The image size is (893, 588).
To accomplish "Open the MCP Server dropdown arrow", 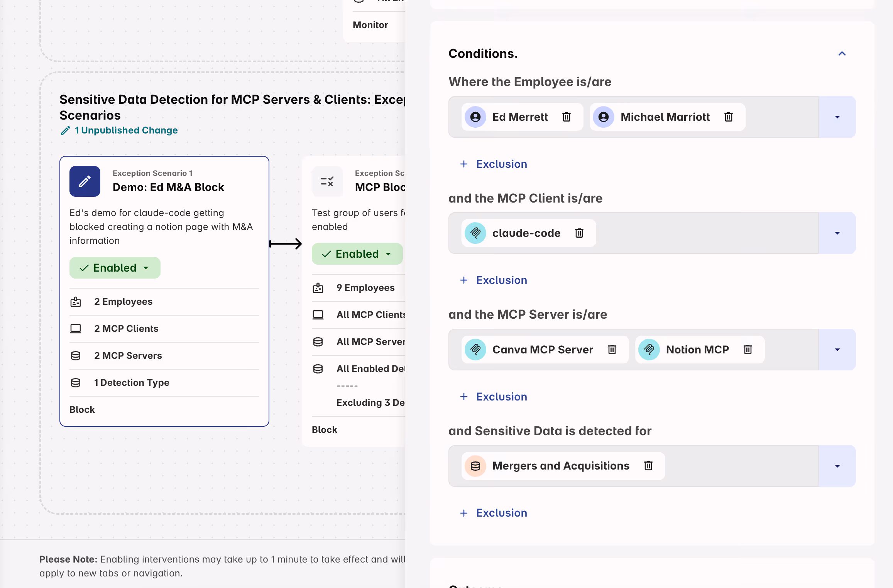I will pos(837,350).
